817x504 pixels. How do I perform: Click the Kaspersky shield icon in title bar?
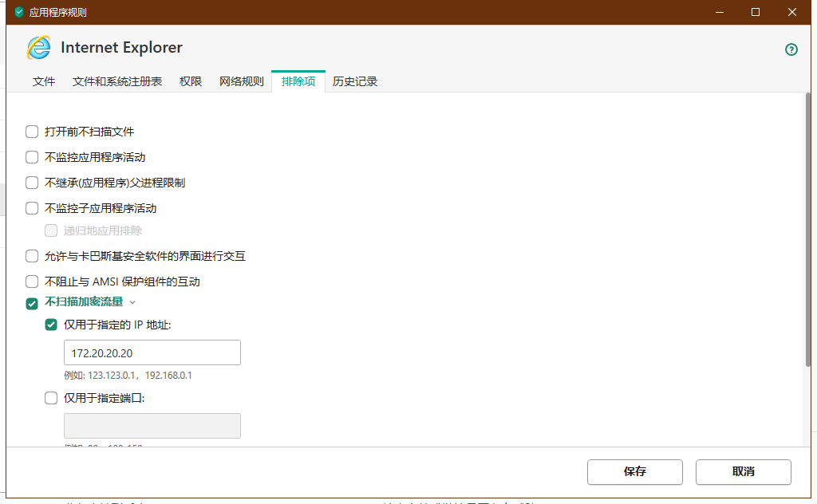click(x=19, y=12)
